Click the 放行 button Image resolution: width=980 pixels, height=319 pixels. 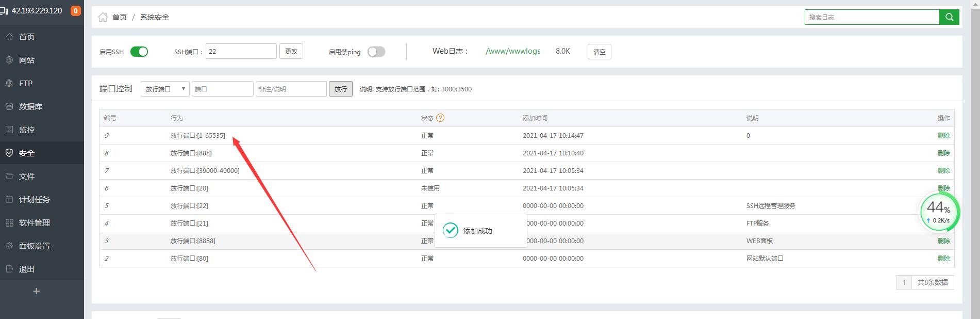pos(340,89)
